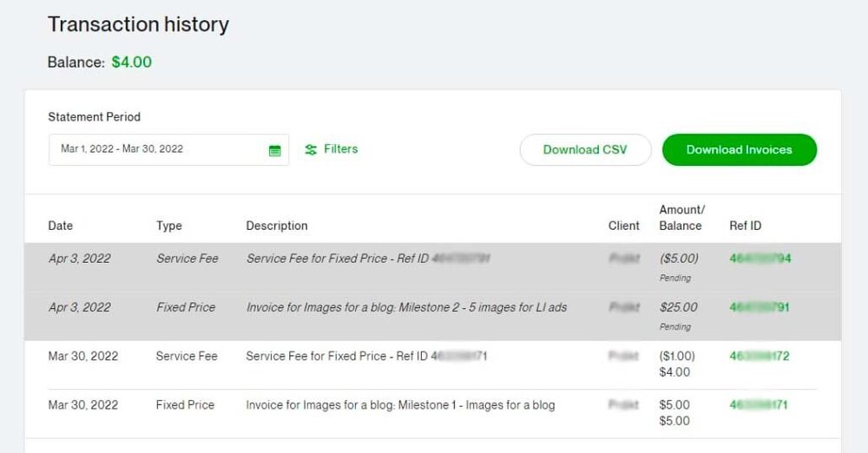Click Apr 3, 2022 date in Service Fee row
Viewport: 868px width, 453px height.
(x=80, y=259)
